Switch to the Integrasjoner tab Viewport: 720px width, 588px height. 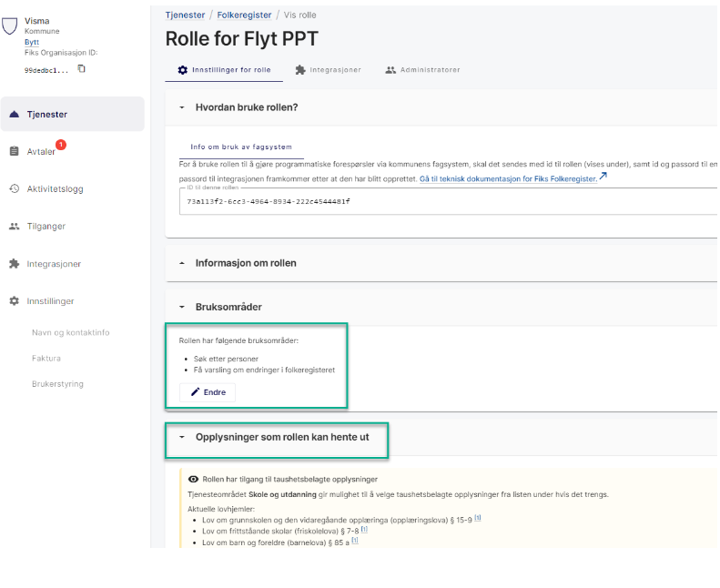point(328,70)
